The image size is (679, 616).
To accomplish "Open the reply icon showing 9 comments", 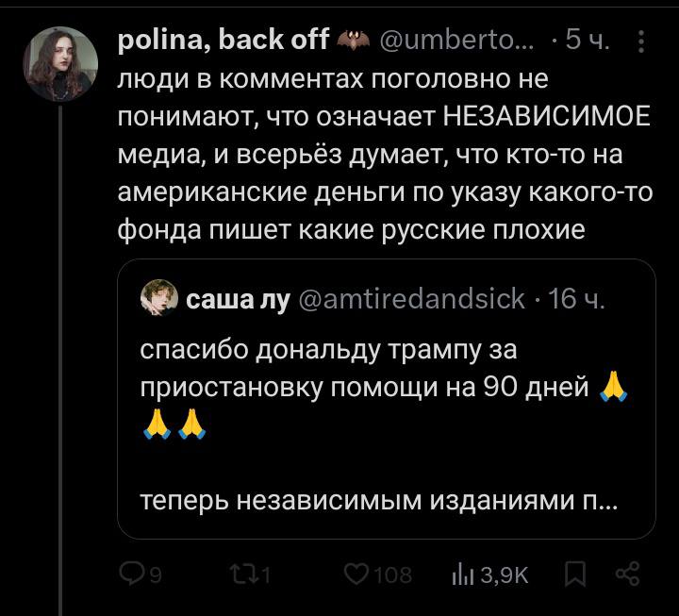I will tap(130, 574).
